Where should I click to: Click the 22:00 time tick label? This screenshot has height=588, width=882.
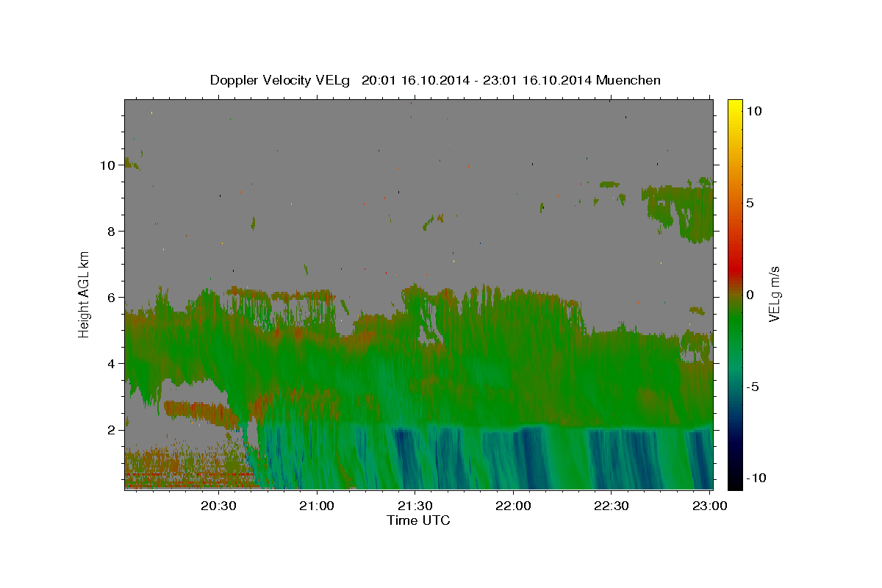pos(514,506)
